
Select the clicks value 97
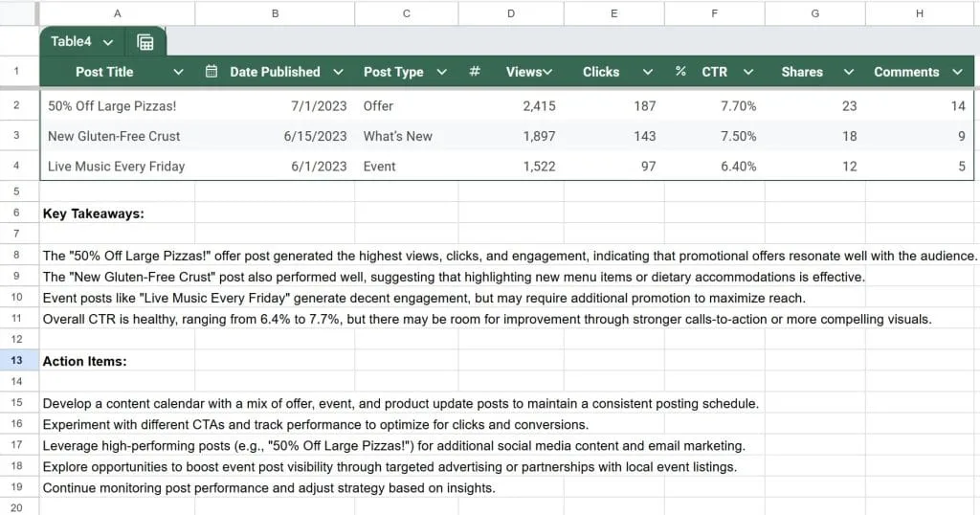click(613, 167)
